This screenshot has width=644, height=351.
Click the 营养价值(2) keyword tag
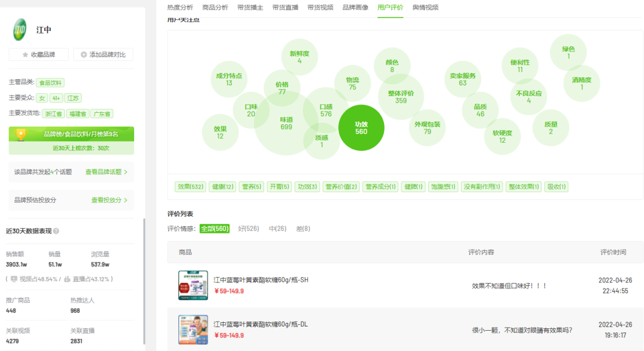point(341,187)
